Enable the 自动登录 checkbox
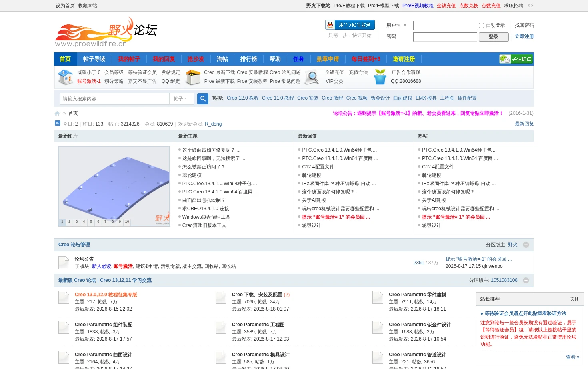 (482, 26)
